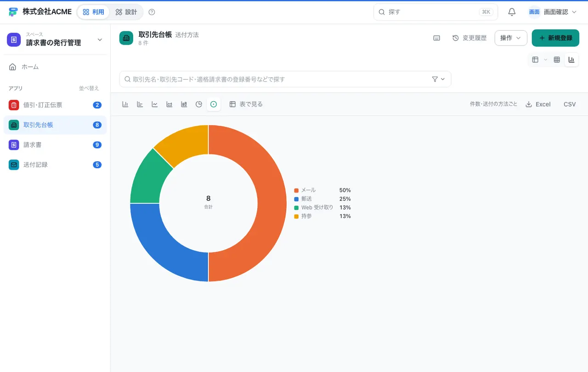
Task: Open the help question mark icon
Action: 152,12
